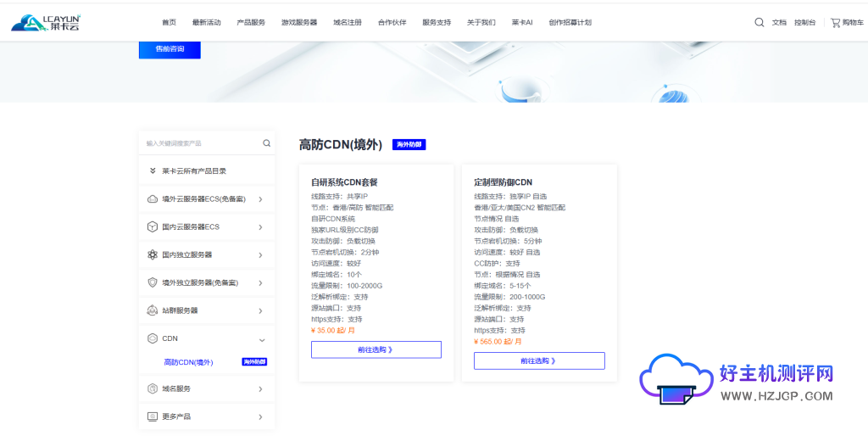Click the cloud icon beside 境外云服务器ECS
868x447 pixels.
coord(153,198)
